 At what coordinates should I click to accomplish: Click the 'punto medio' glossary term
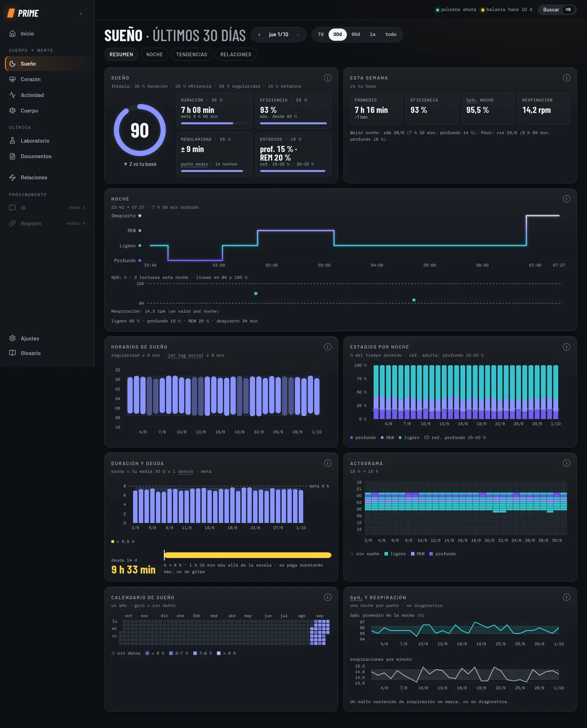(x=194, y=164)
